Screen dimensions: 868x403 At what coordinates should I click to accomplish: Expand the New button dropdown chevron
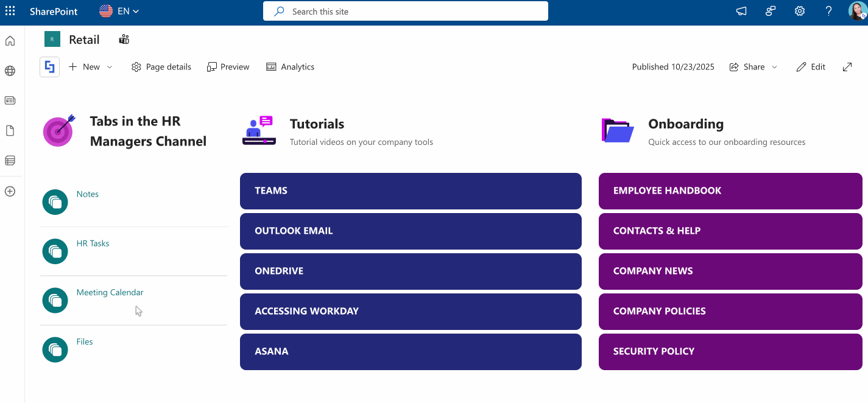108,67
